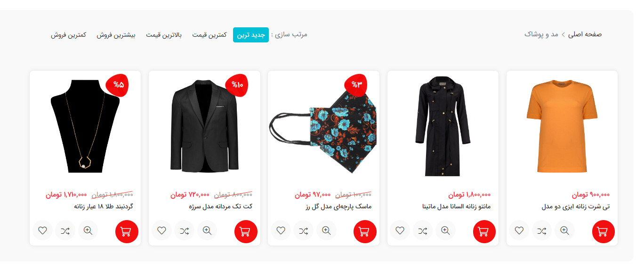This screenshot has height=271, width=644.
Task: Add black women's manteau to cart
Action: coord(484,231)
